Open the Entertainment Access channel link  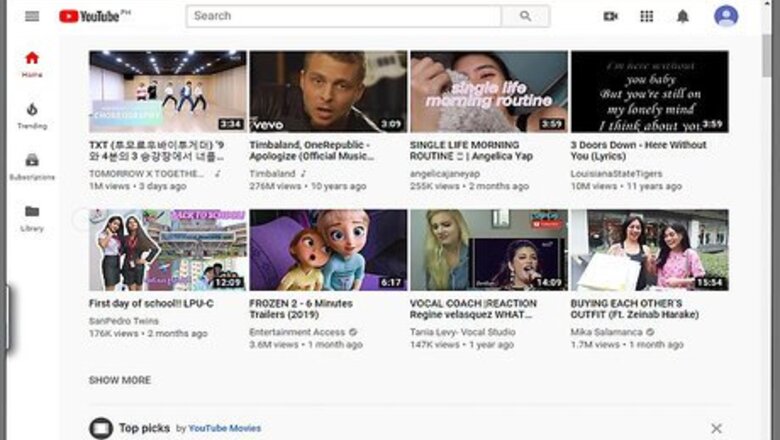point(297,331)
